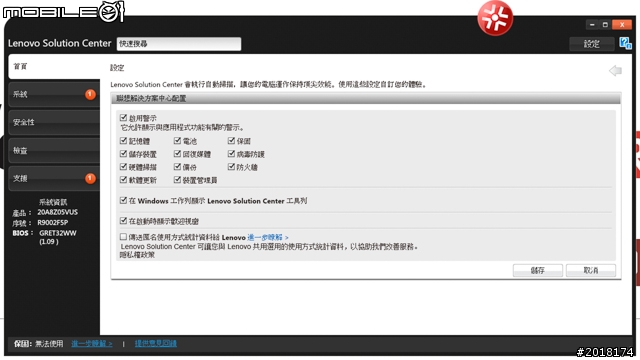Click the 儲存 button
The image size is (640, 360).
point(538,270)
